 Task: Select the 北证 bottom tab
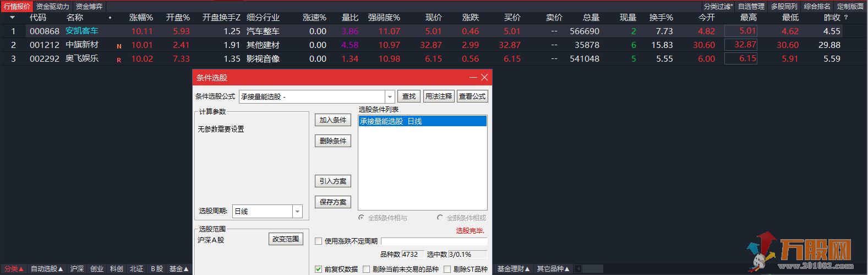(x=137, y=269)
